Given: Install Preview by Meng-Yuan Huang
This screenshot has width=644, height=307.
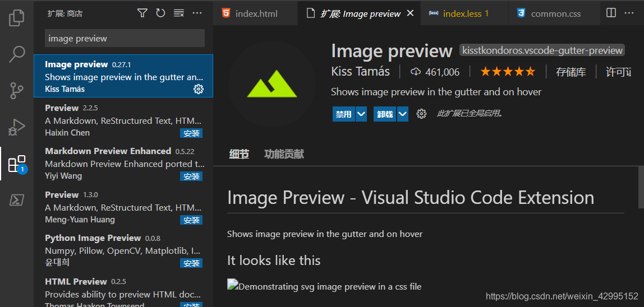Looking at the screenshot, I should click(x=191, y=220).
